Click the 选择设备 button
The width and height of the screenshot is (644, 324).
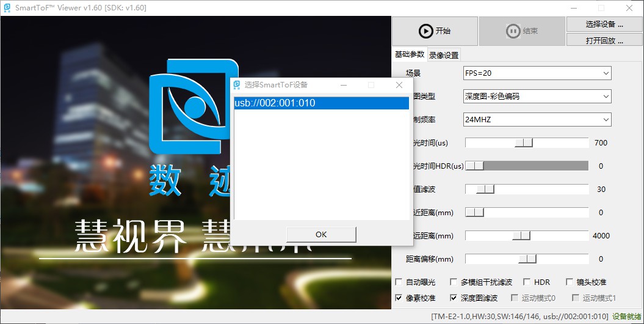[x=604, y=24]
